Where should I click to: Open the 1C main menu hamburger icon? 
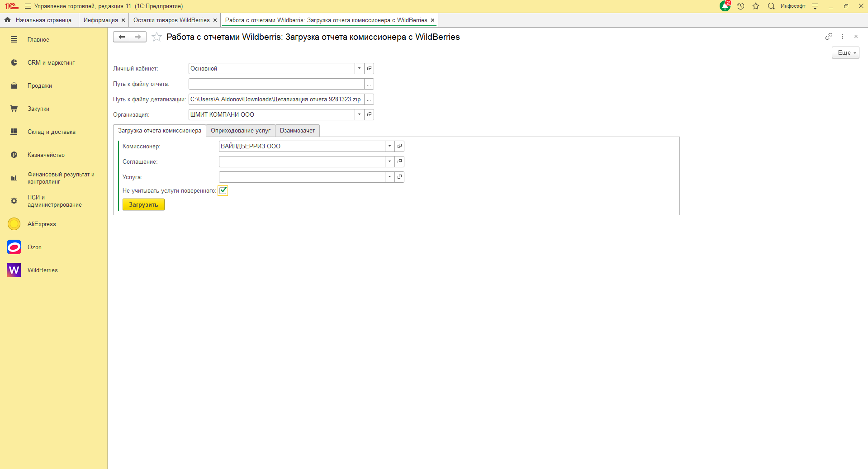(28, 6)
